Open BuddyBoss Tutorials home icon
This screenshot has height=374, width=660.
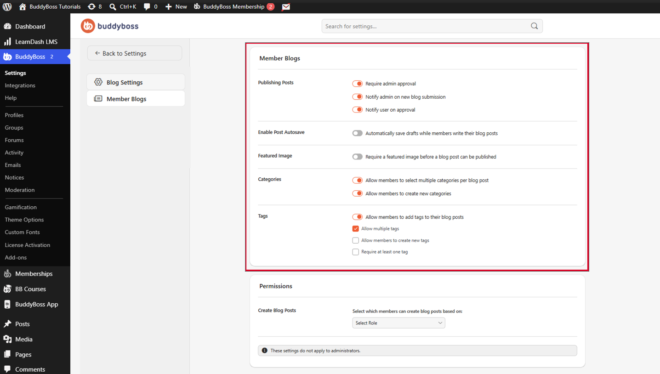point(23,7)
